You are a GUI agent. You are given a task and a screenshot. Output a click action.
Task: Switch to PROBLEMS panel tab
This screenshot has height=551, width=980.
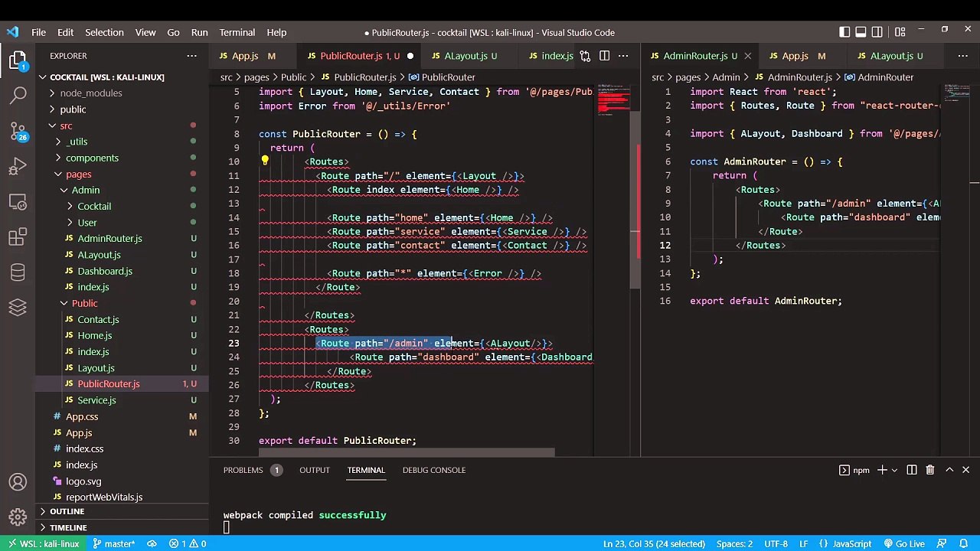[x=243, y=470]
